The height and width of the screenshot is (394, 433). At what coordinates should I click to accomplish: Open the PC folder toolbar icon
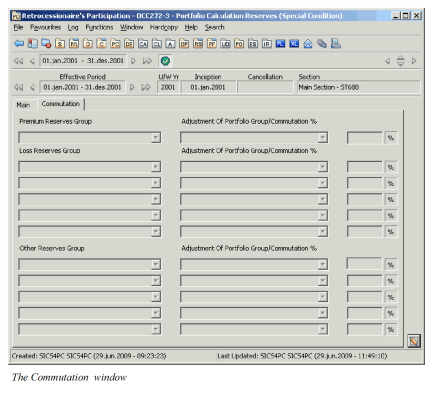coord(115,44)
